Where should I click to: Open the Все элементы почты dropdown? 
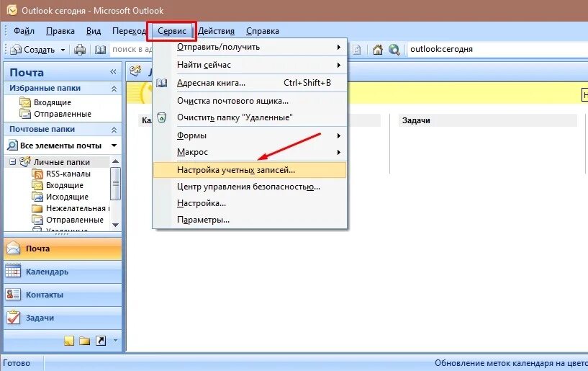[x=114, y=146]
